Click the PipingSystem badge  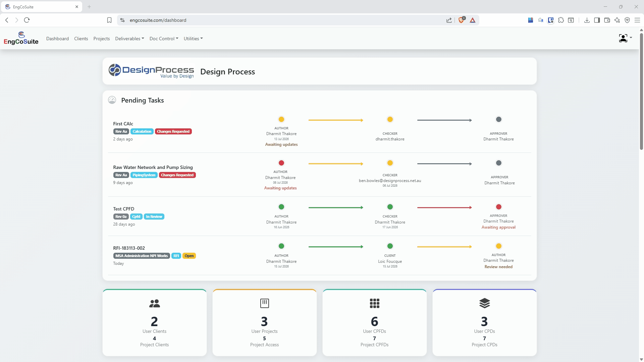(144, 175)
